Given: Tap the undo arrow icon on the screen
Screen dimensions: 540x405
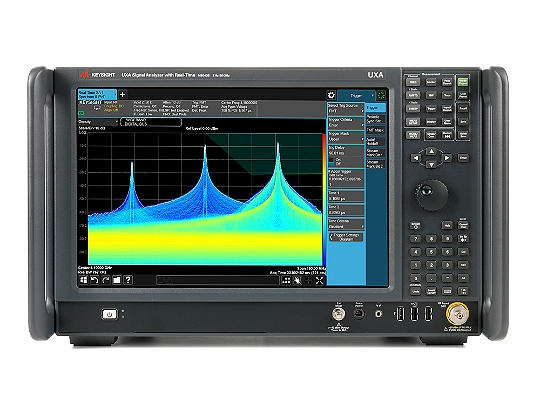Looking at the screenshot, I should pyautogui.click(x=94, y=280).
